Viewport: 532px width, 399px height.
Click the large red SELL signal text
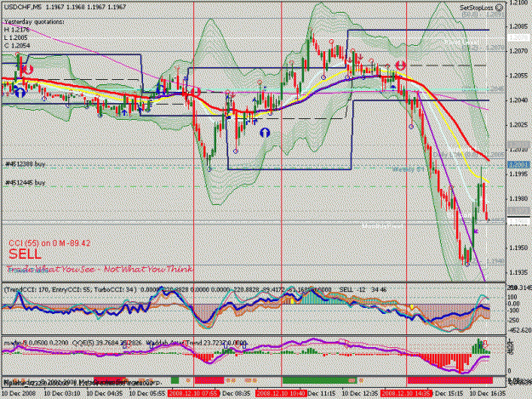pos(25,254)
